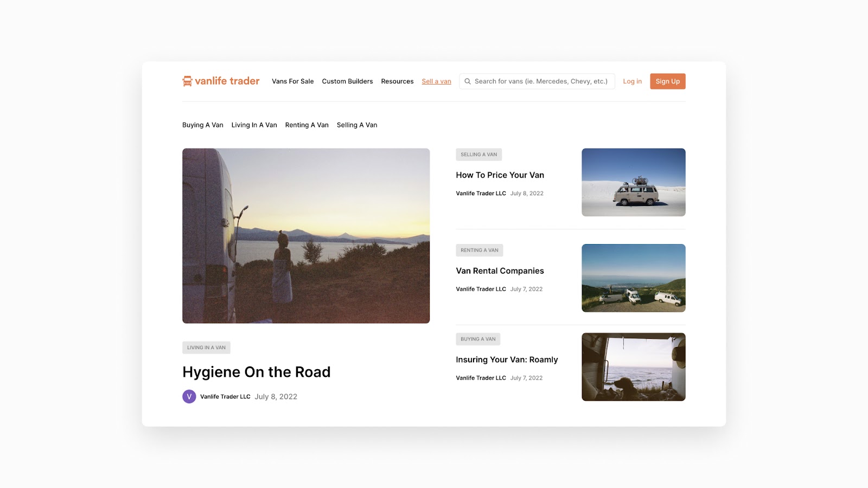868x488 pixels.
Task: Select the Buying A Van category tab
Action: pyautogui.click(x=203, y=125)
